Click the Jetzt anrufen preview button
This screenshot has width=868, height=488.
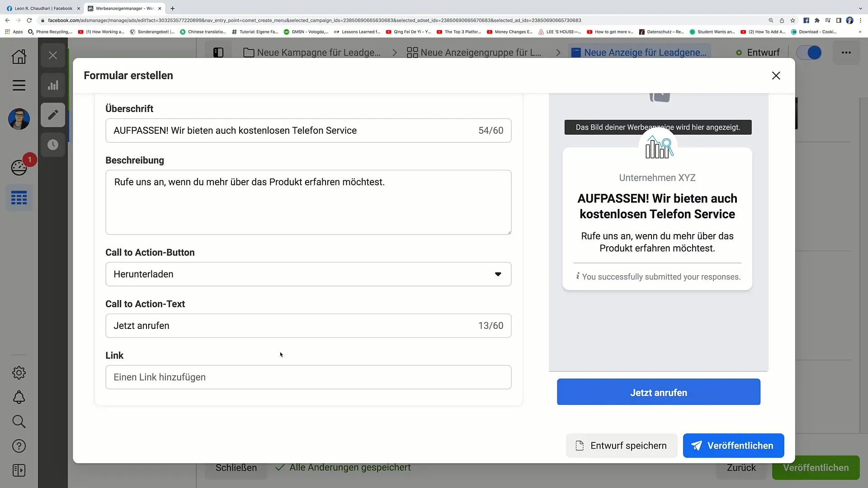(x=658, y=392)
